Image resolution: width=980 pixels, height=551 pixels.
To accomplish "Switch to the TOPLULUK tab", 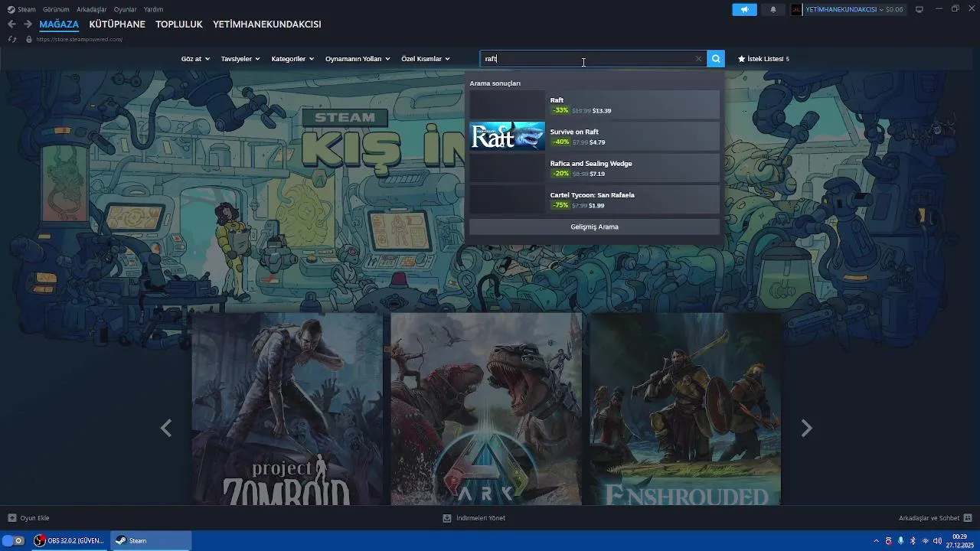I will click(179, 24).
